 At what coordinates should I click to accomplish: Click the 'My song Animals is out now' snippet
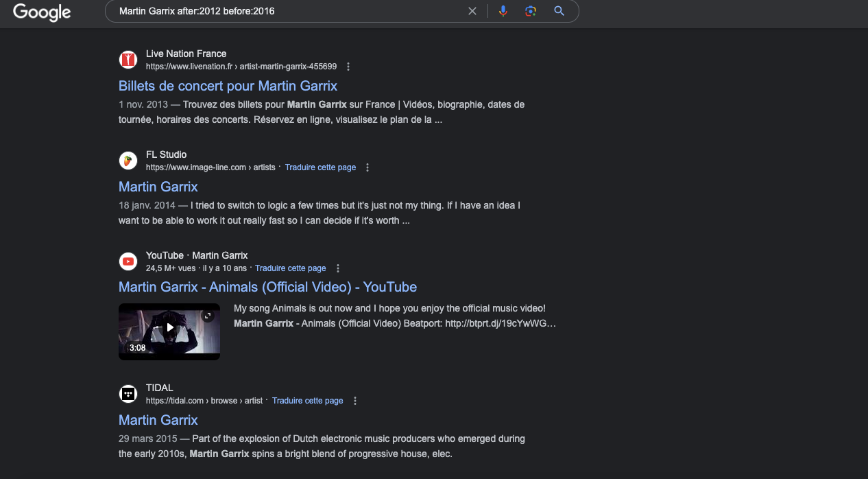point(389,309)
